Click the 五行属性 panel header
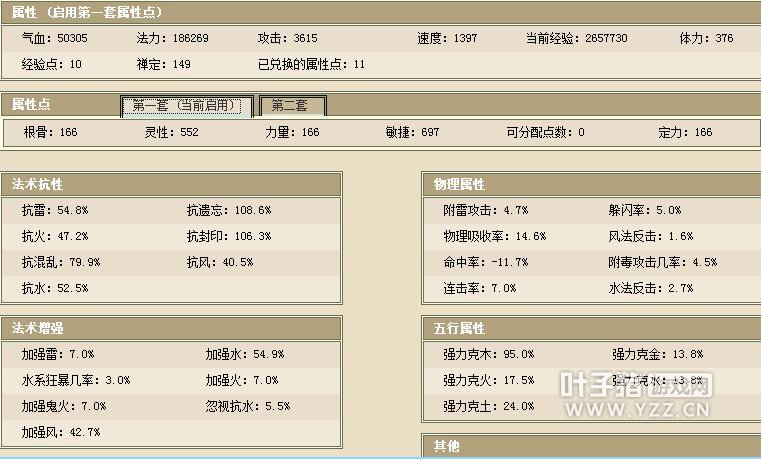761x459 pixels. [459, 328]
